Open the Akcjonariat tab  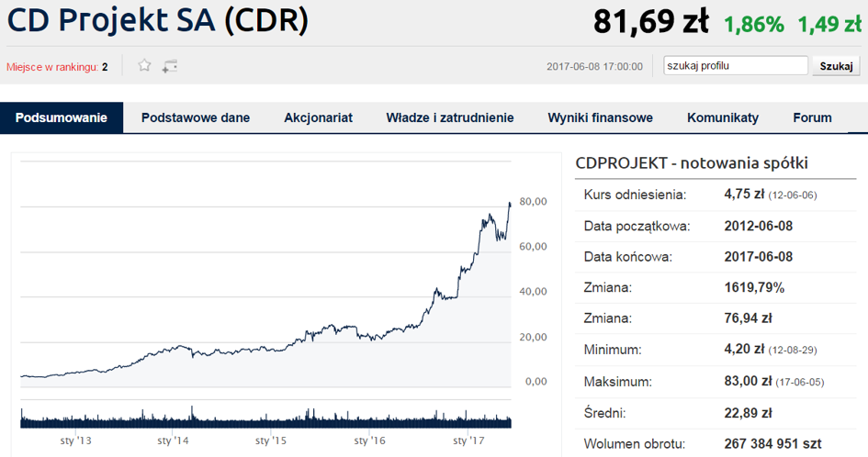click(319, 117)
